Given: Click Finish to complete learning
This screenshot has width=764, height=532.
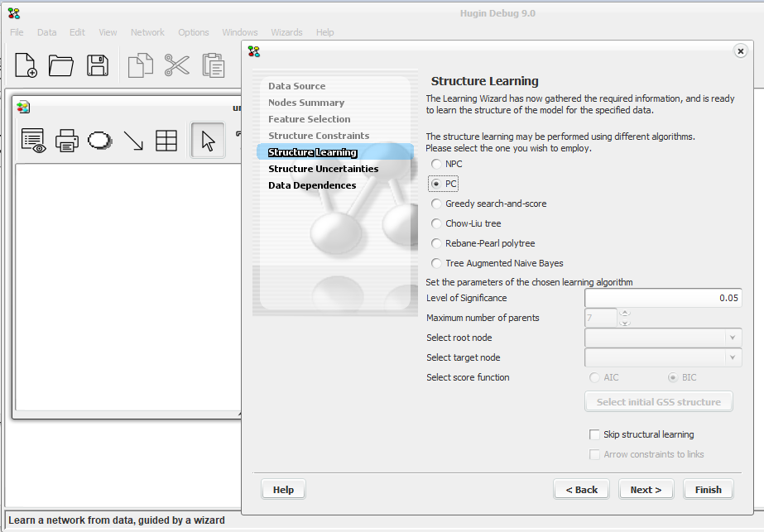Looking at the screenshot, I should 708,489.
